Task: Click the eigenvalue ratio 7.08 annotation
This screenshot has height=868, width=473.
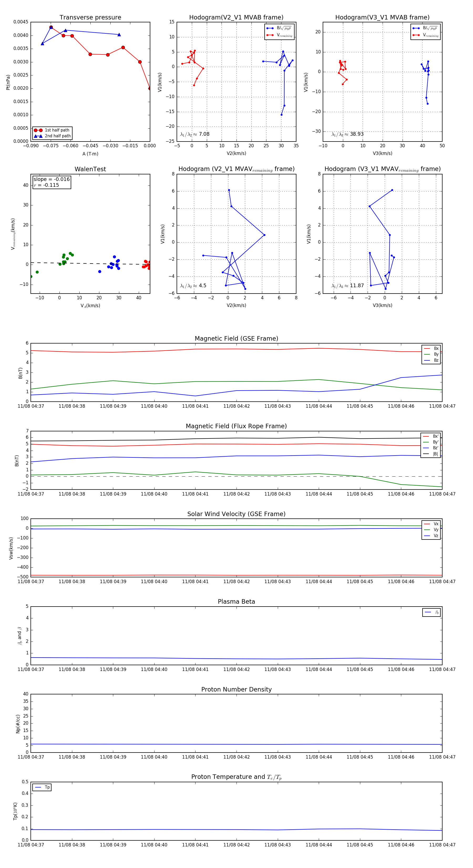Action: [x=195, y=134]
